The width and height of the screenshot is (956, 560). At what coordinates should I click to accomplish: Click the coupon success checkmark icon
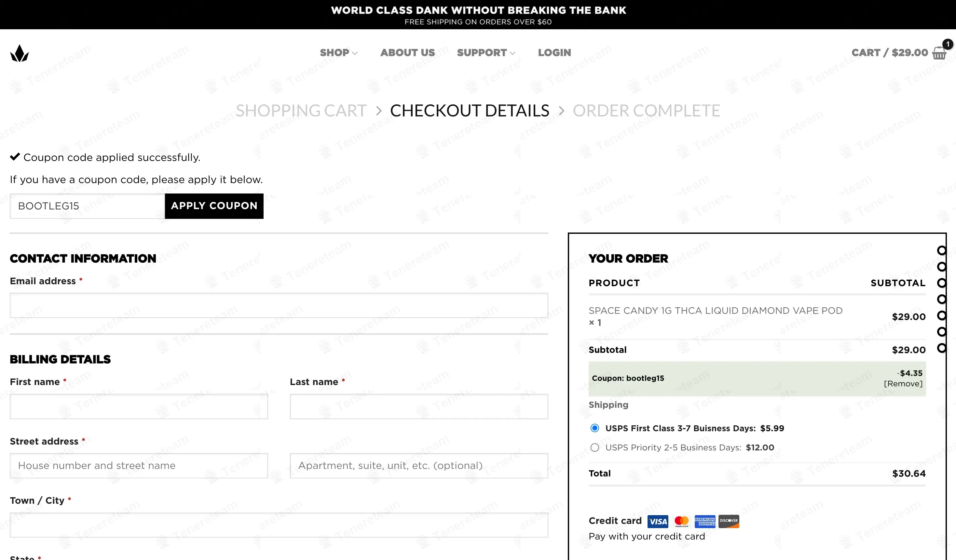pyautogui.click(x=15, y=157)
